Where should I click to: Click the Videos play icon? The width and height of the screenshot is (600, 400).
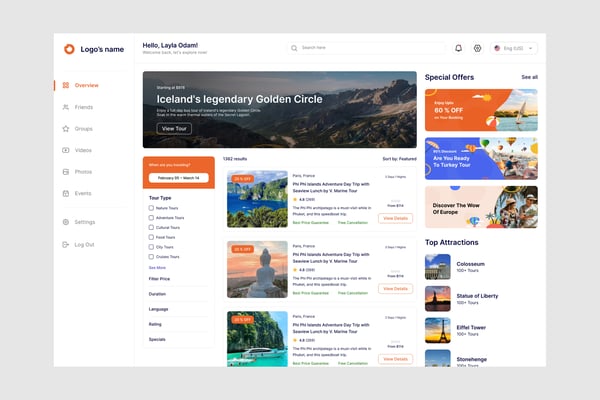[66, 150]
